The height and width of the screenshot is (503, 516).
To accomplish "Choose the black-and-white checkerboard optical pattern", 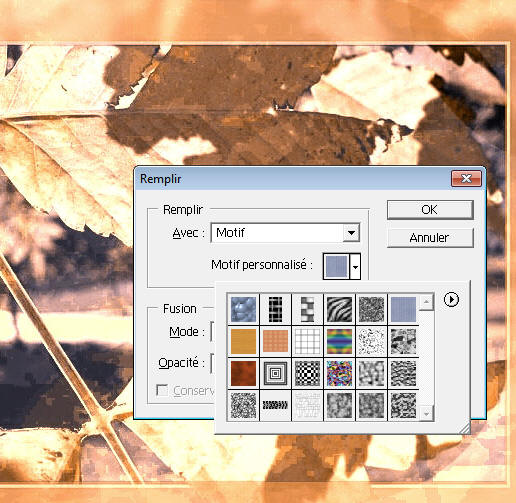I will click(x=307, y=373).
